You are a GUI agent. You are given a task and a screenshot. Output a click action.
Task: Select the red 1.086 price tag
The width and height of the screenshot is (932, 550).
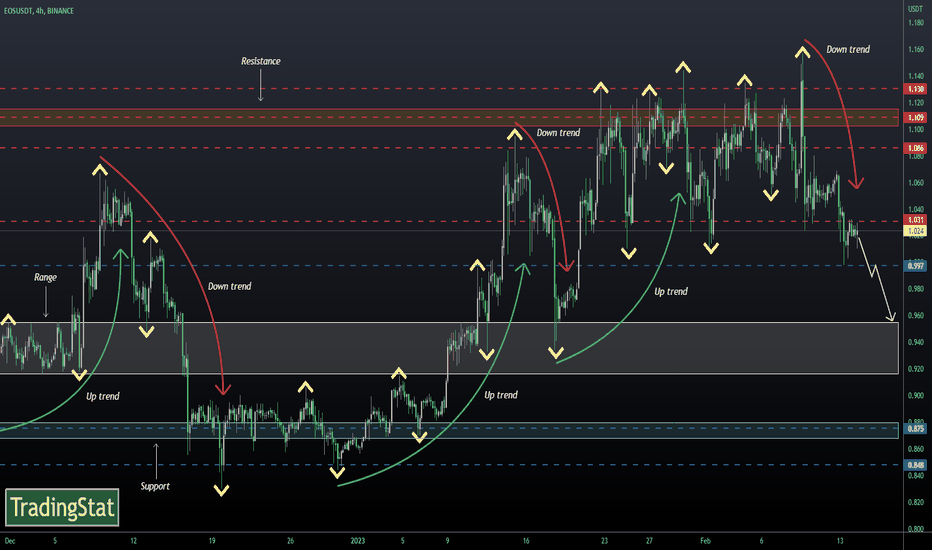pos(916,148)
